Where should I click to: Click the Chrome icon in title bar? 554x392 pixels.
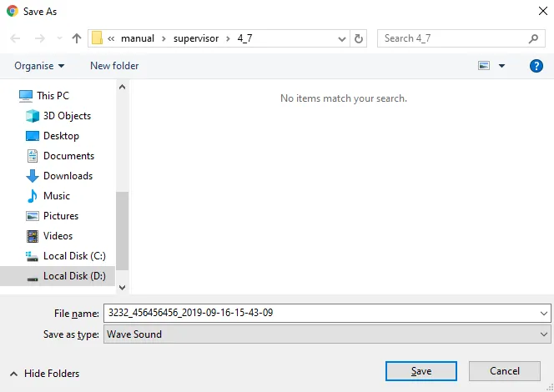click(x=13, y=11)
